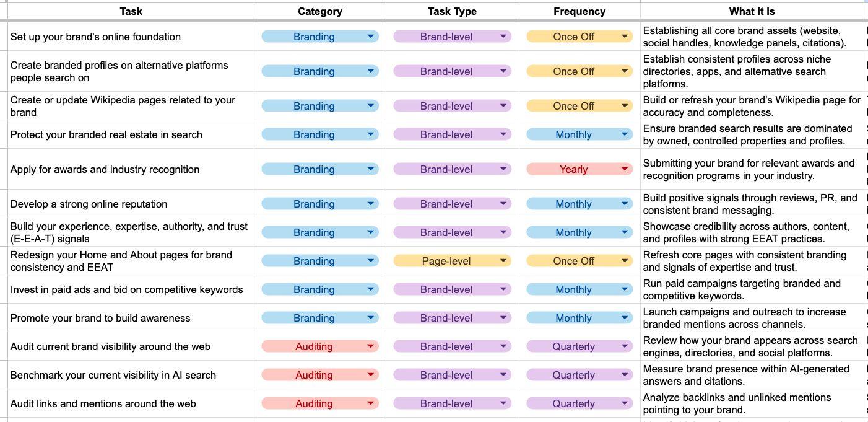This screenshot has width=868, height=422.
Task: Select cell 'Audit current brand visibility around the web'
Action: pyautogui.click(x=131, y=346)
